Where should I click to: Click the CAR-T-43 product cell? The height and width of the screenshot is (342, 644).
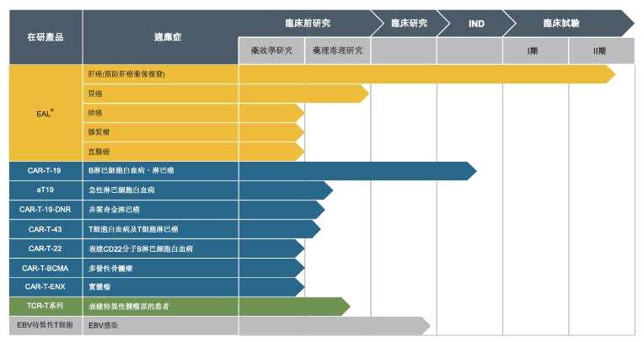click(46, 229)
